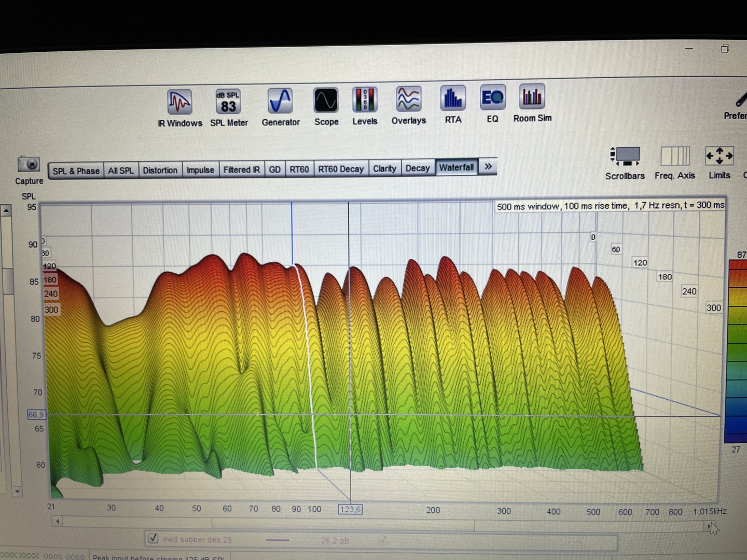Select the Distortion graph tab

(160, 170)
